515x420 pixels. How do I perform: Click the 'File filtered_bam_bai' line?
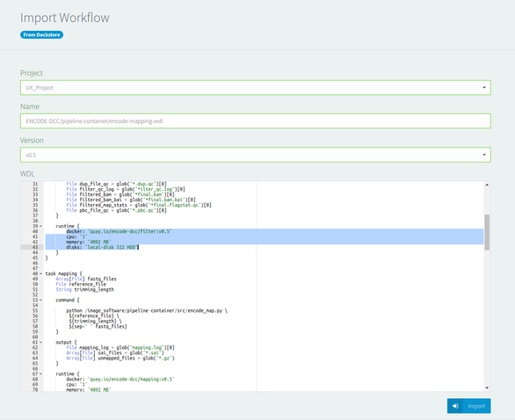[131, 200]
